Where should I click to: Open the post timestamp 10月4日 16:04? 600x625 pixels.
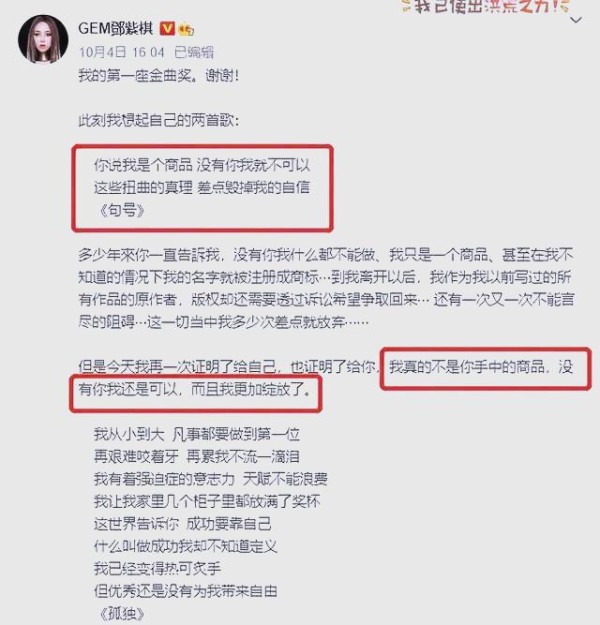click(122, 52)
